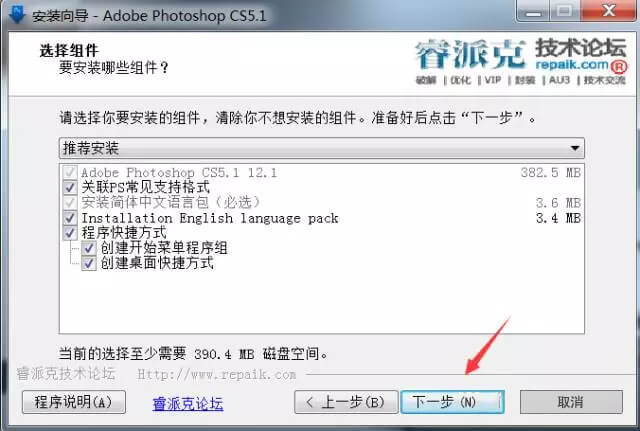Uncheck 程序快捷方式 checkbox
Image resolution: width=640 pixels, height=431 pixels.
70,233
